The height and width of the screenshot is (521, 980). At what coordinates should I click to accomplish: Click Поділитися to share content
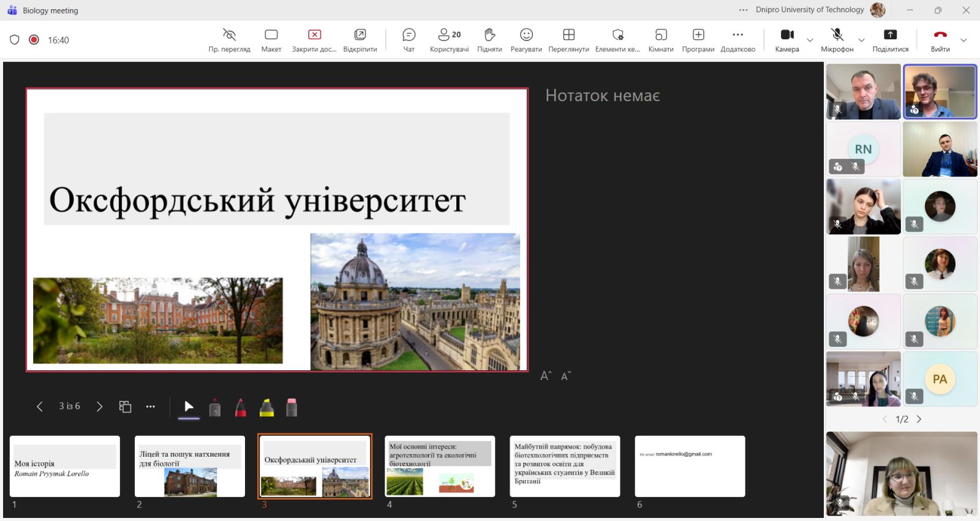[890, 40]
